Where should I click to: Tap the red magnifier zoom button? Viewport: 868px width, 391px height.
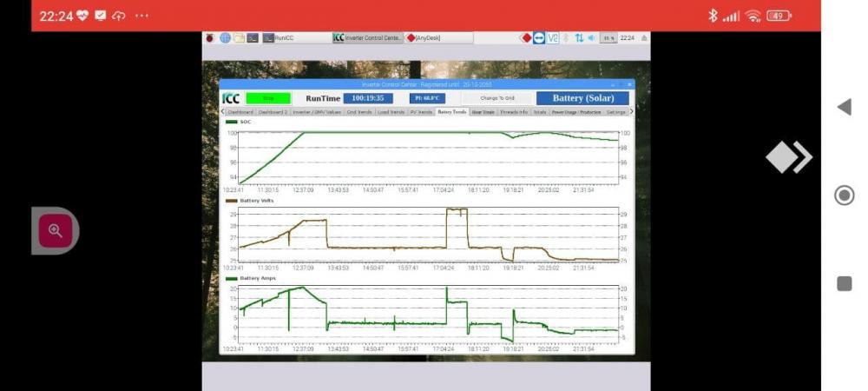click(56, 230)
